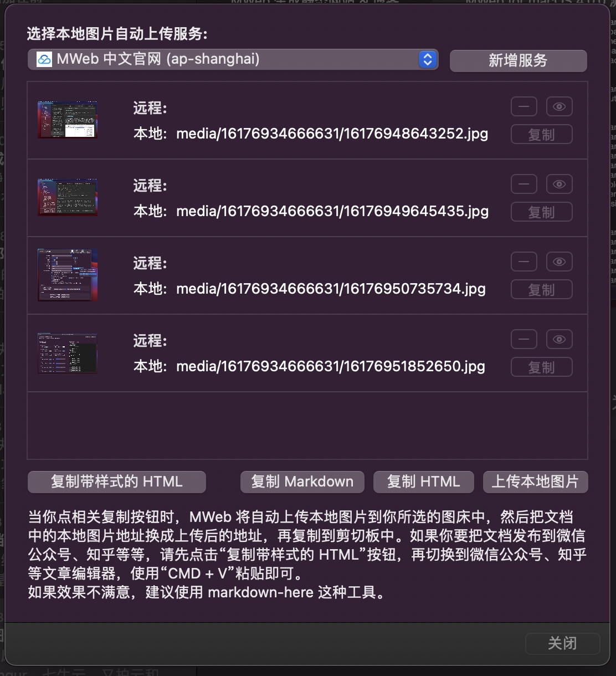616x676 pixels.
Task: Open the upload service dropdown arrows
Action: point(427,59)
